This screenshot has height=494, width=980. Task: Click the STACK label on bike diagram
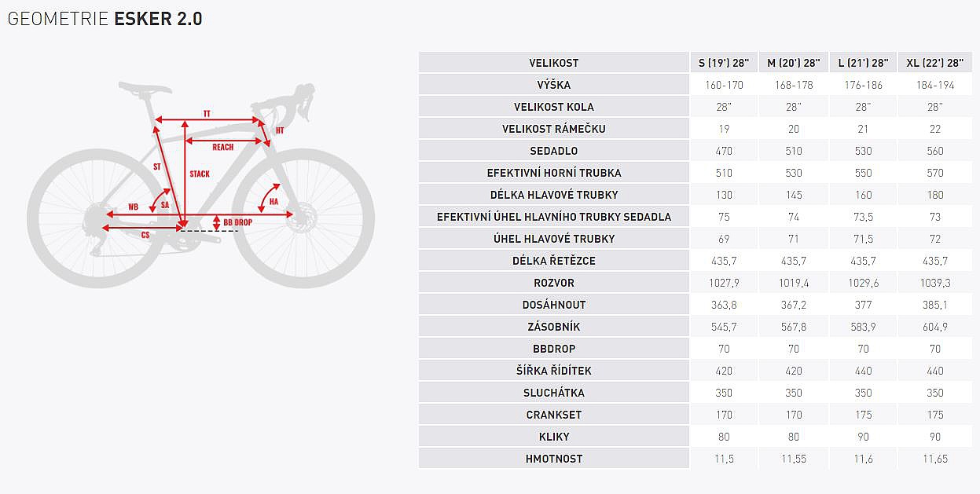tap(200, 174)
